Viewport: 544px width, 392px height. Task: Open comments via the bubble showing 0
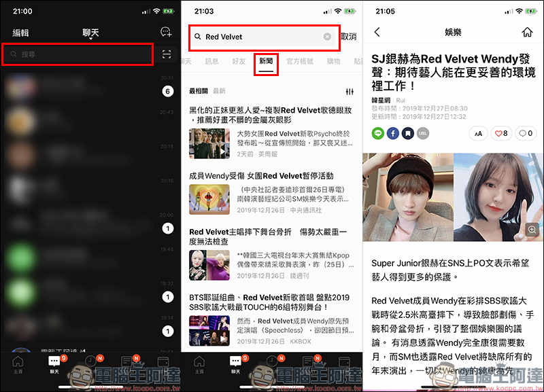pyautogui.click(x=526, y=133)
